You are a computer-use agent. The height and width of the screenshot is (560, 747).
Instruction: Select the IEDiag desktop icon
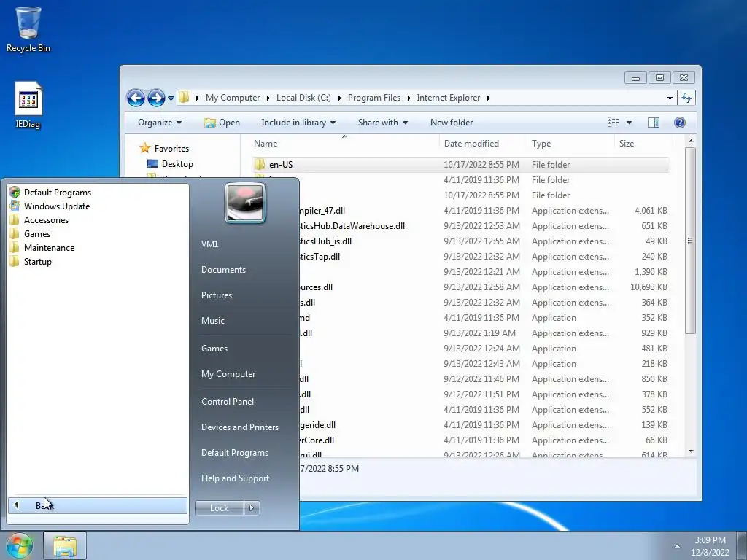28,105
